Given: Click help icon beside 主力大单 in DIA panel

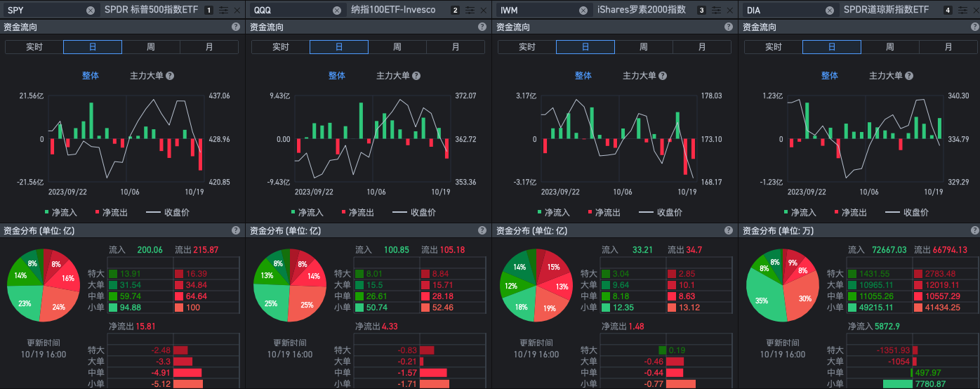Looking at the screenshot, I should point(909,76).
